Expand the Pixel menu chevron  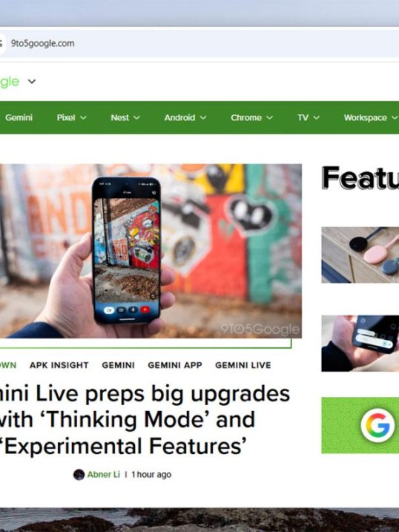83,118
